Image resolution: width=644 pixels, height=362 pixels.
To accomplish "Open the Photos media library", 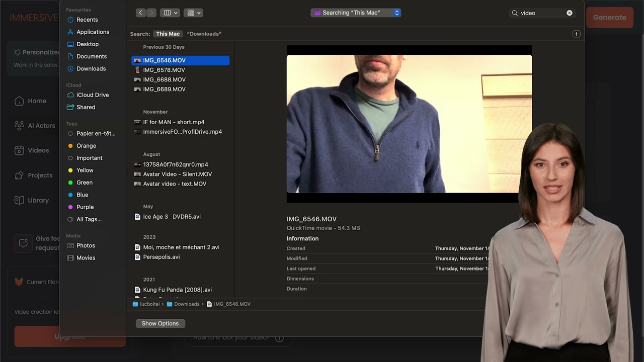I will pyautogui.click(x=81, y=245).
